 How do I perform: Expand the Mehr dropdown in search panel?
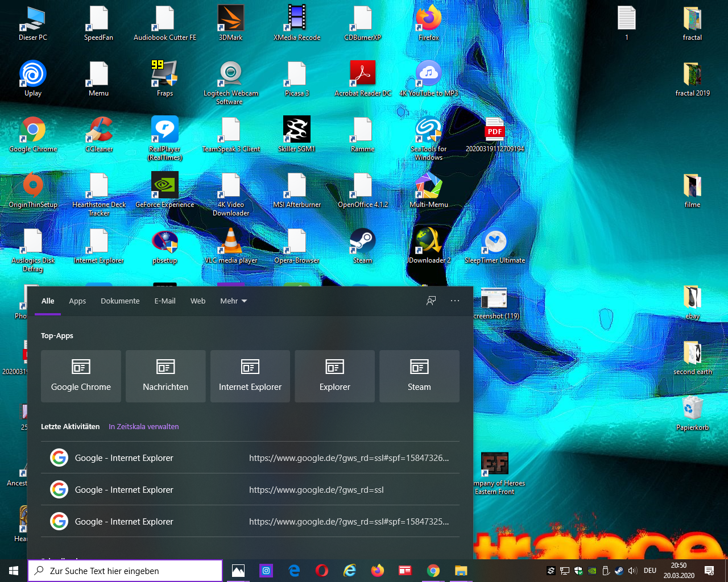pos(234,301)
